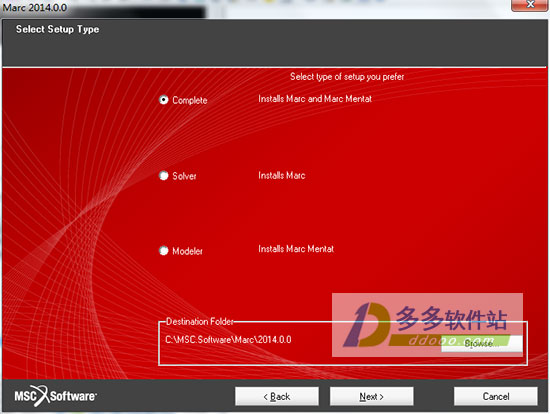Cancel the Marc installation
Image resolution: width=550 pixels, height=414 pixels.
pyautogui.click(x=496, y=396)
